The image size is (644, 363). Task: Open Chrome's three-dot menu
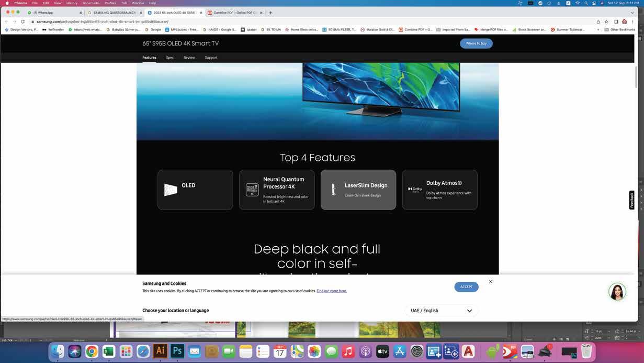pos(633,21)
